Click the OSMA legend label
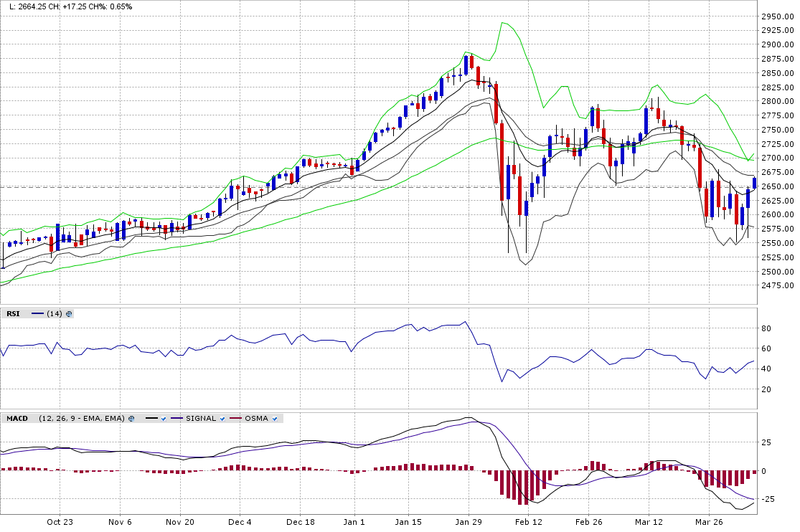Screen dimensions: 800x532 coord(256,418)
